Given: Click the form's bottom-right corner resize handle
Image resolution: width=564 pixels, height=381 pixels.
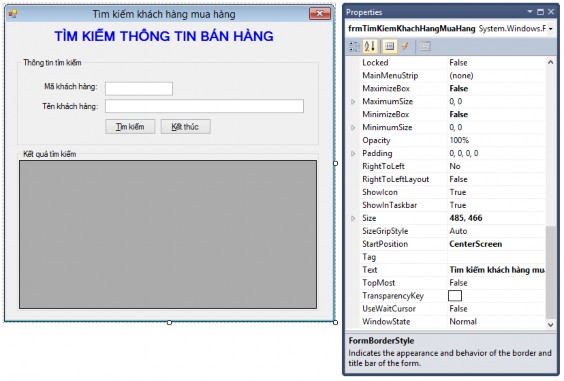Looking at the screenshot, I should [336, 322].
